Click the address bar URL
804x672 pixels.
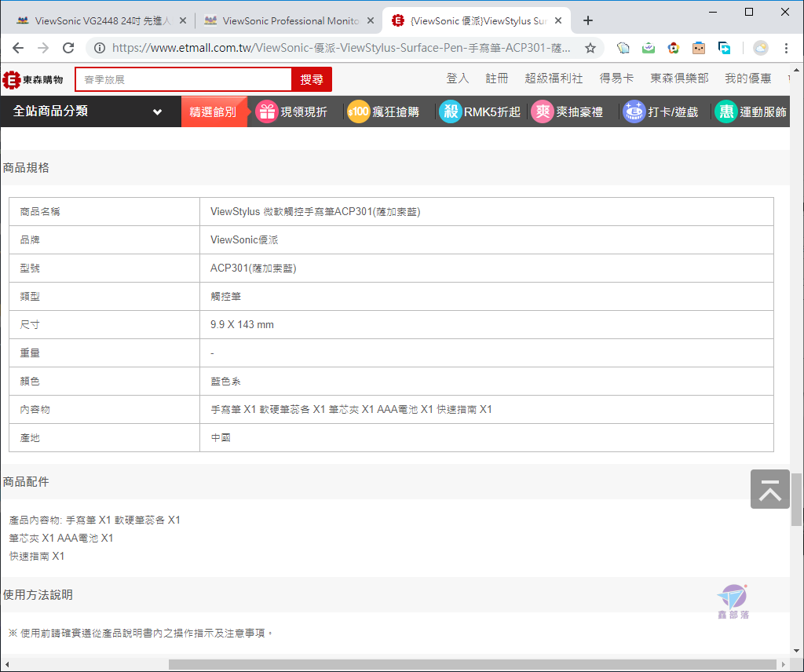[x=341, y=48]
